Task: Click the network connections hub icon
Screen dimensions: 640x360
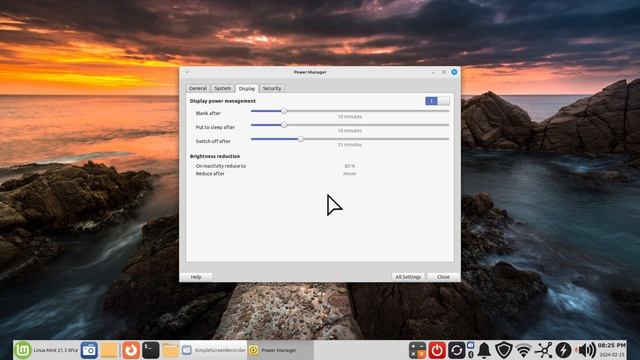Action: coord(544,350)
